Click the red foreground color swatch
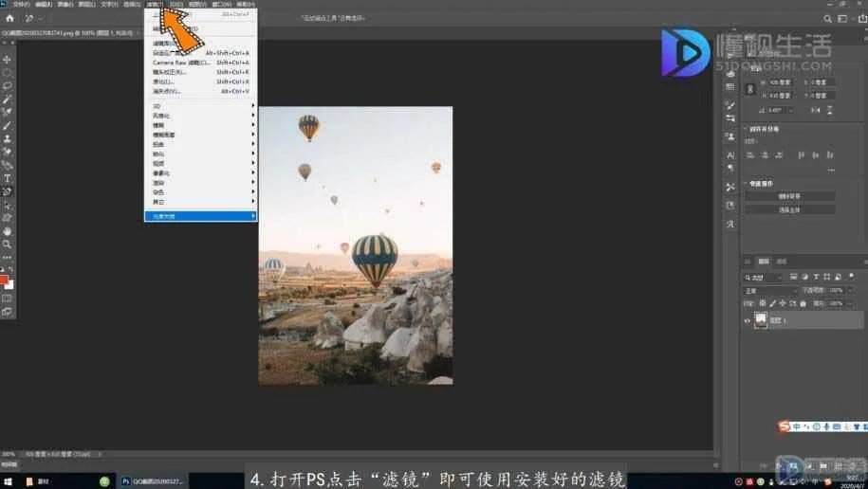This screenshot has height=489, width=868. pos(6,281)
